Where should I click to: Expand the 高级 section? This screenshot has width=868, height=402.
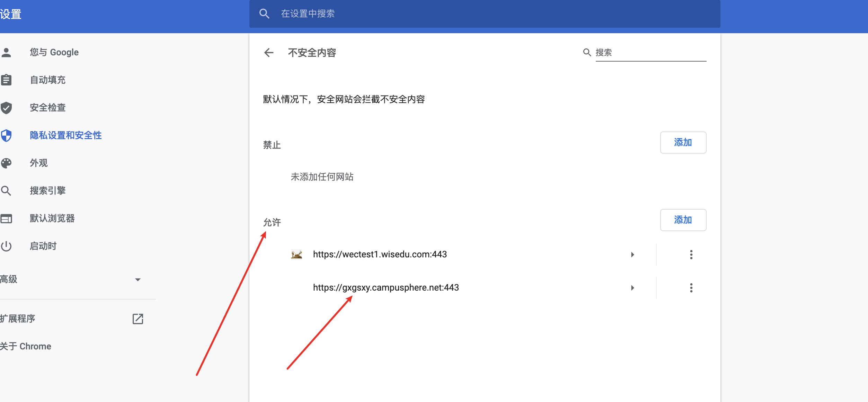point(138,279)
